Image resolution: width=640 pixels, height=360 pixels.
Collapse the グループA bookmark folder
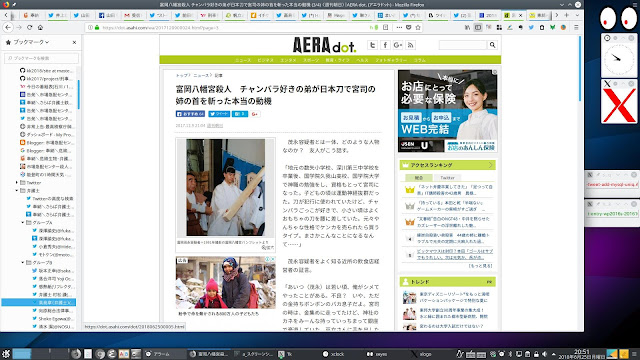22,222
